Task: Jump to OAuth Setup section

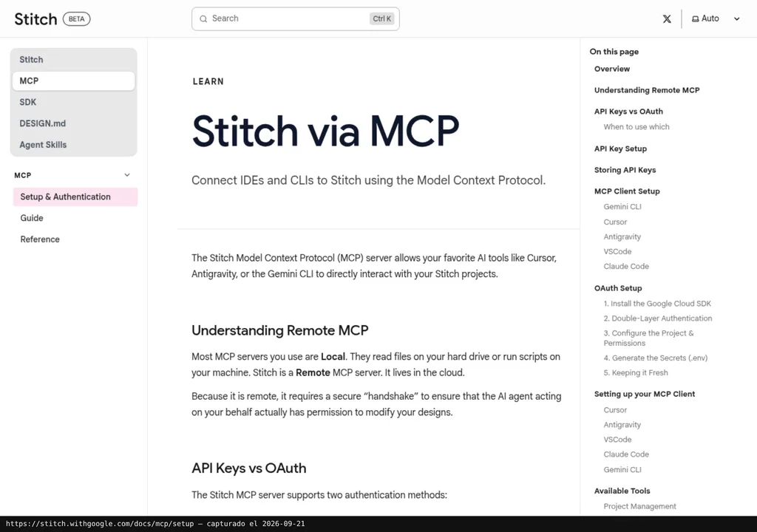Action: tap(618, 287)
